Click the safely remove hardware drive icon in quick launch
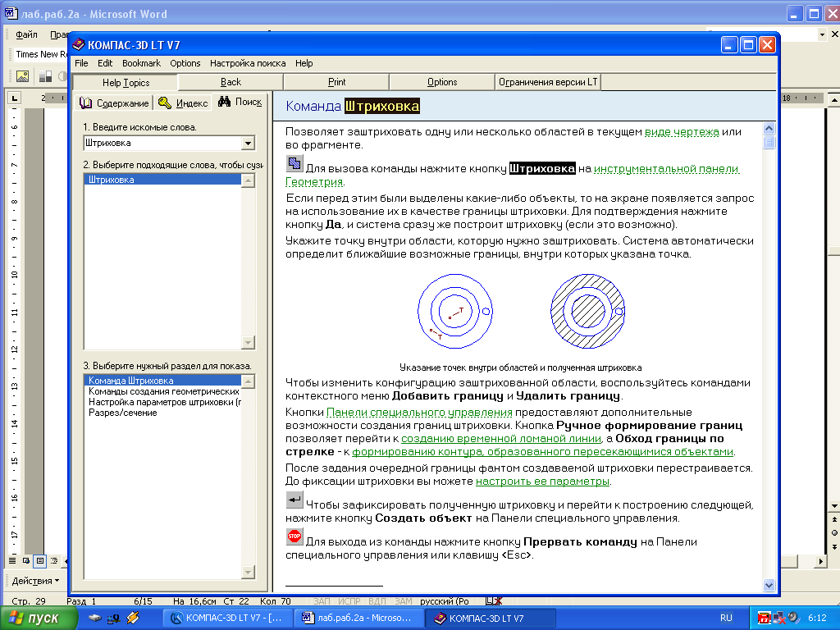This screenshot has height=630, width=840. [95, 619]
